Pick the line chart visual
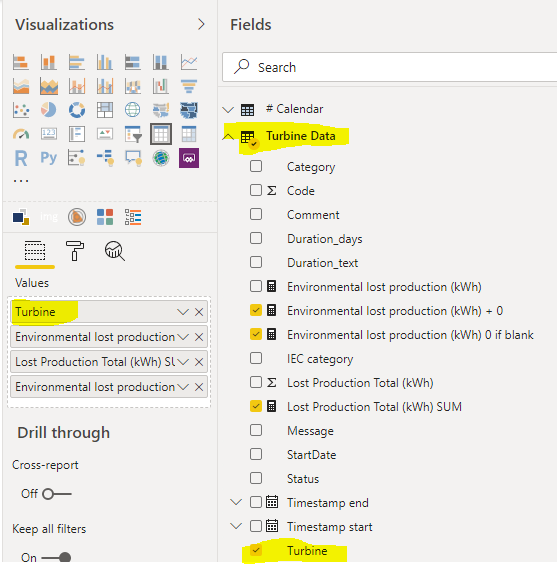The height and width of the screenshot is (564, 557). click(189, 62)
